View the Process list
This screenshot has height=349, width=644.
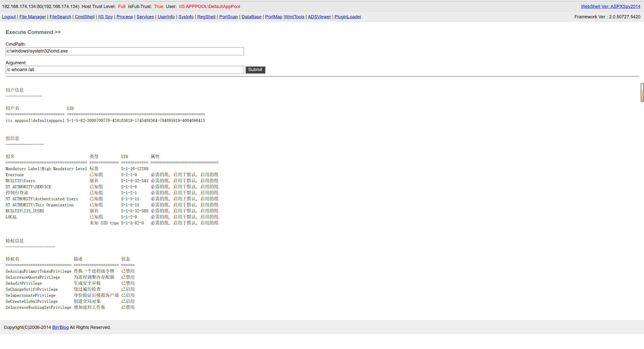coord(125,17)
